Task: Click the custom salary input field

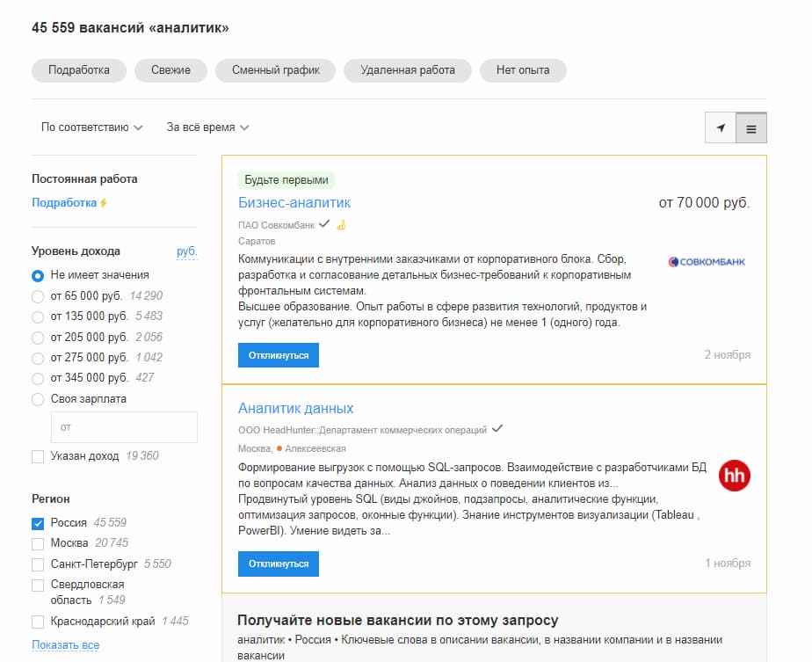Action: [124, 427]
